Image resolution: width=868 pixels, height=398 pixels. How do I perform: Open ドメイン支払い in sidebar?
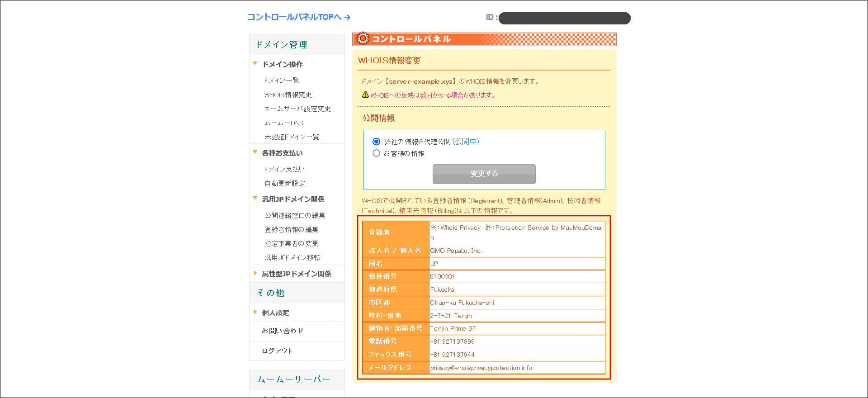click(284, 169)
